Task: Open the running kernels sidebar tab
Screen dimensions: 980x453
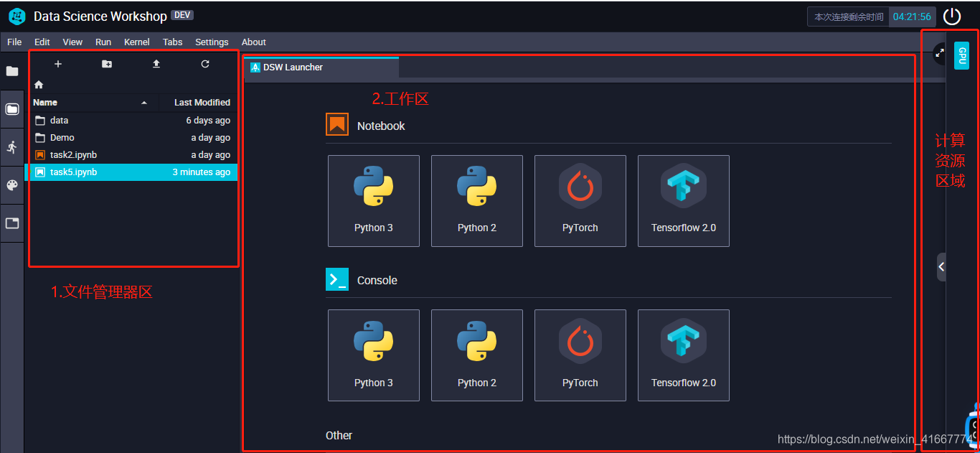Action: pyautogui.click(x=12, y=147)
